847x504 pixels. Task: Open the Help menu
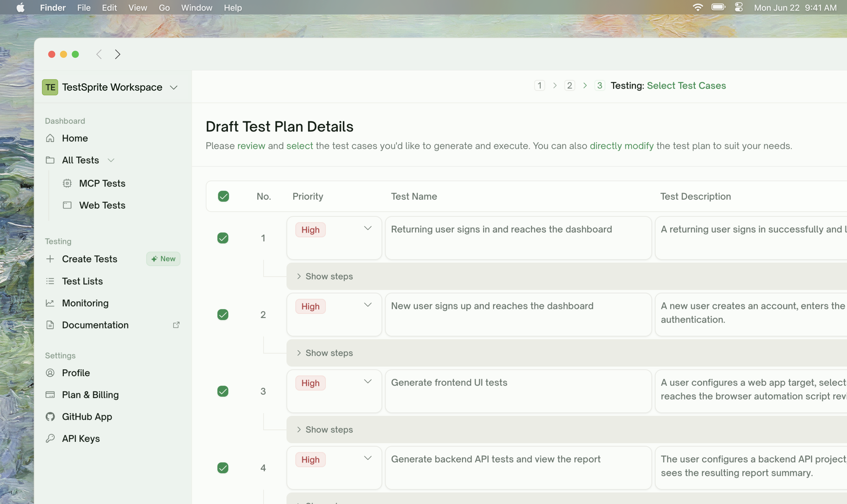pyautogui.click(x=233, y=7)
